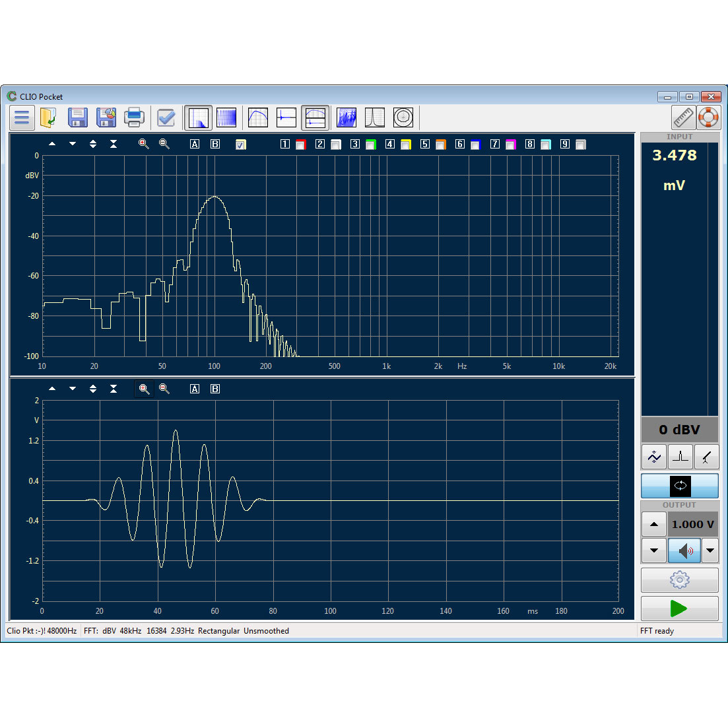Image resolution: width=728 pixels, height=728 pixels.
Task: Select overlay slot A in the FFT graph
Action: click(x=195, y=144)
